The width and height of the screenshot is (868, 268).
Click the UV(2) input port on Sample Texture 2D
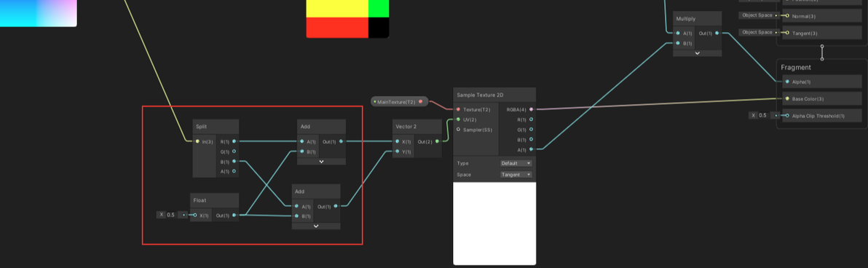458,119
